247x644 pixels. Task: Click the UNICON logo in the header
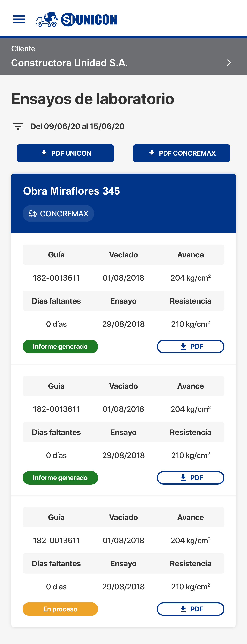pos(76,19)
